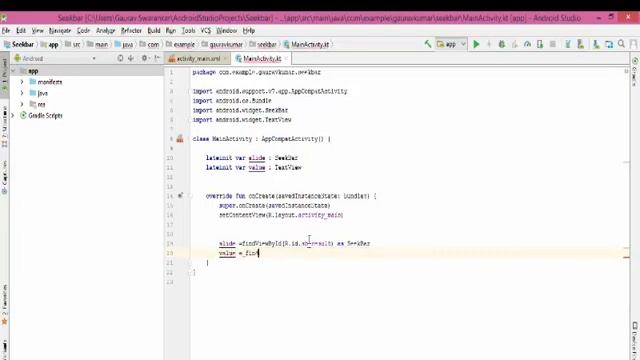Image resolution: width=640 pixels, height=360 pixels.
Task: Click the Make Project hammer icon
Action: click(428, 44)
